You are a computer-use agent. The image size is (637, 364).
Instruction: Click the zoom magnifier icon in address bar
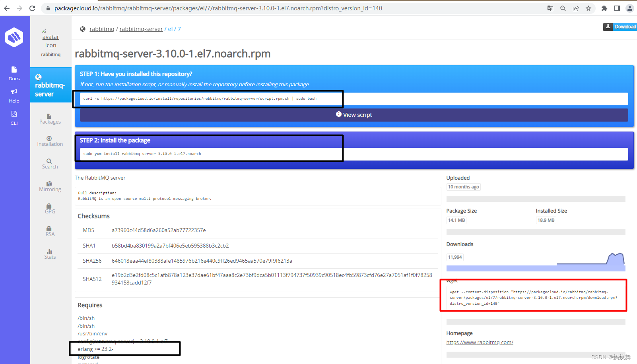point(563,8)
